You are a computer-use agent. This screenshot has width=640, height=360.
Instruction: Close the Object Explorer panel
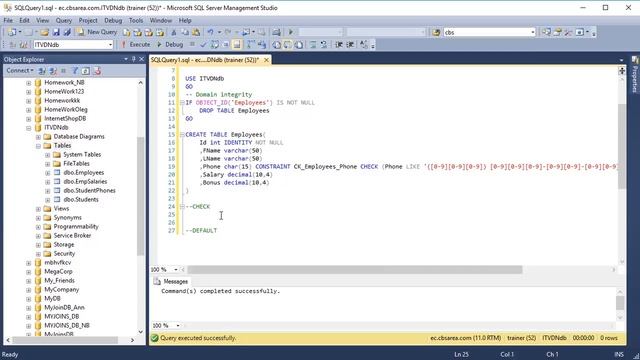click(x=141, y=59)
